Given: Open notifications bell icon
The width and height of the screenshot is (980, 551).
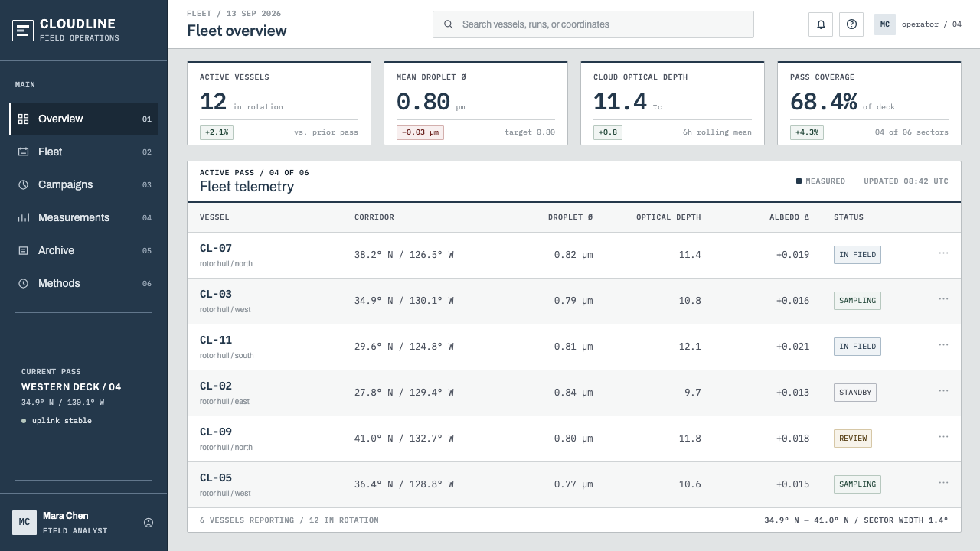Looking at the screenshot, I should point(821,24).
